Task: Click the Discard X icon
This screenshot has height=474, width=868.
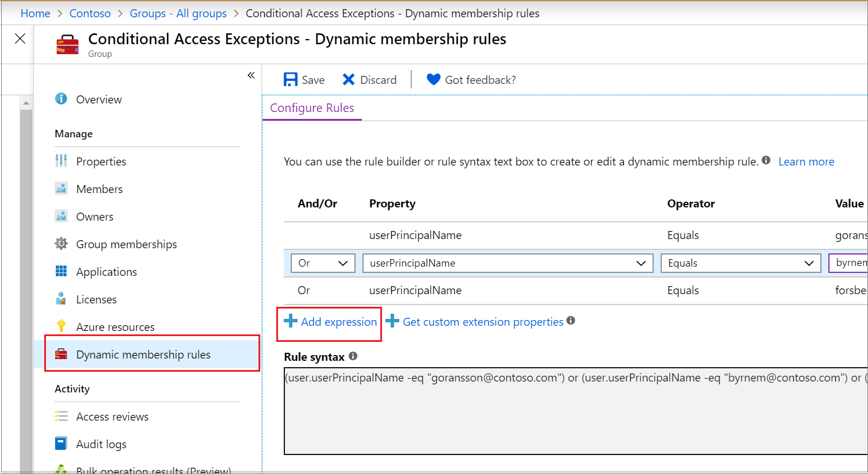Action: coord(349,79)
